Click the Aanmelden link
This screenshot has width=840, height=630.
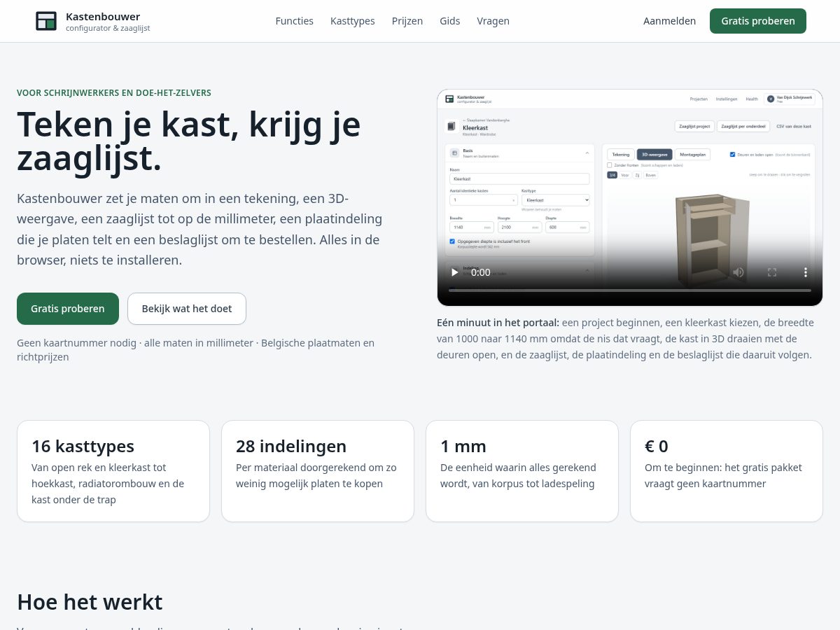point(670,21)
